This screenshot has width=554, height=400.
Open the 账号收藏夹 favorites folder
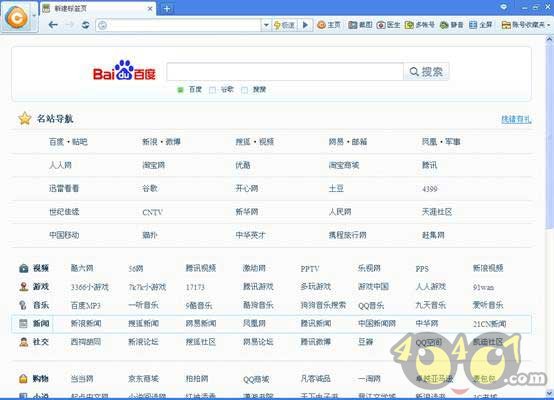click(x=506, y=25)
